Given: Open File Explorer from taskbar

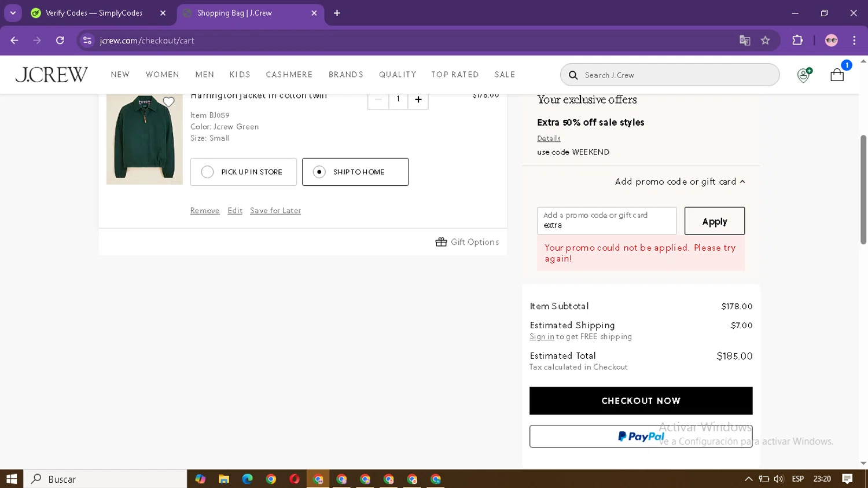Looking at the screenshot, I should coord(224,479).
